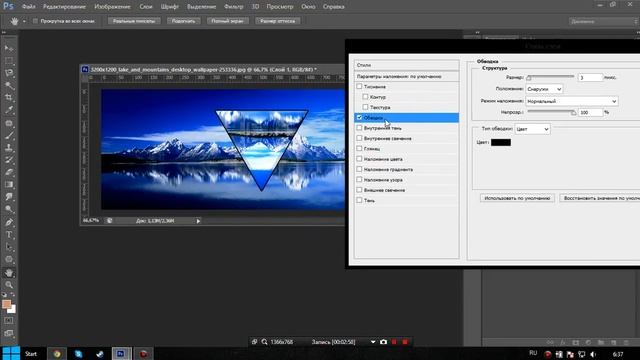Select the History Brush tool
Image resolution: width=640 pixels, height=360 pixels.
[x=9, y=160]
